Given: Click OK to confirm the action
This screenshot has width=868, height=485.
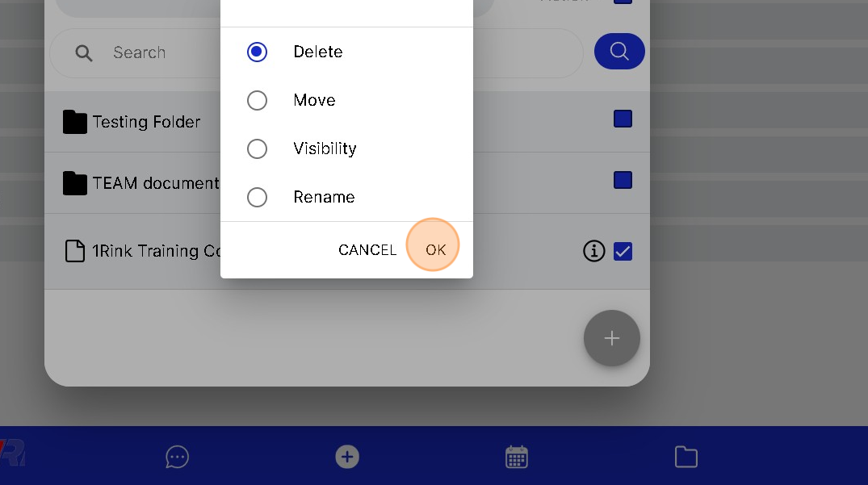Looking at the screenshot, I should tap(436, 250).
